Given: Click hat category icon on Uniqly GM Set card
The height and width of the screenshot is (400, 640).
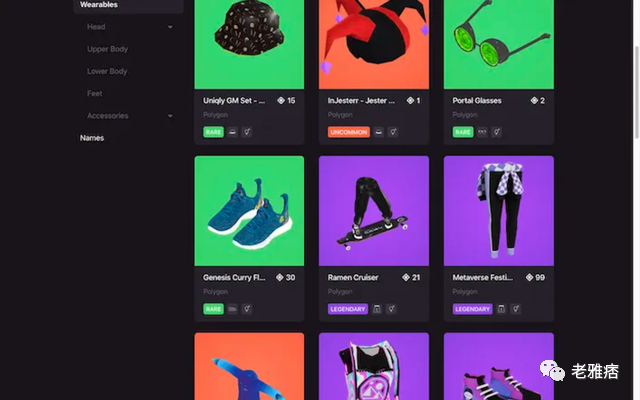Looking at the screenshot, I should [x=233, y=132].
